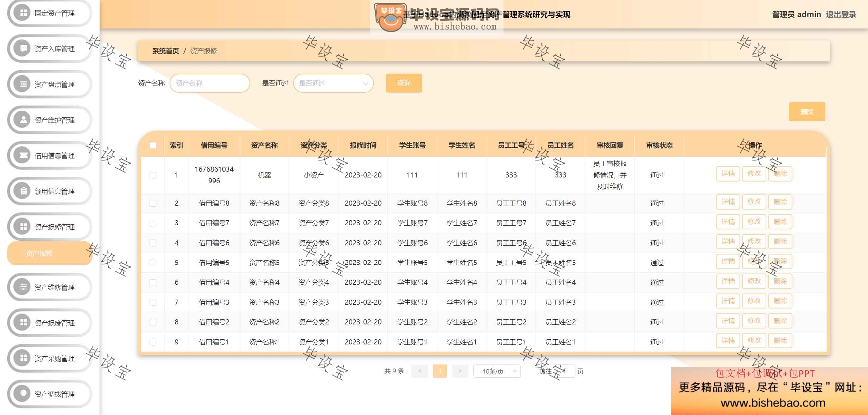
Task: Open 资产调拨管理 menu
Action: [50, 394]
